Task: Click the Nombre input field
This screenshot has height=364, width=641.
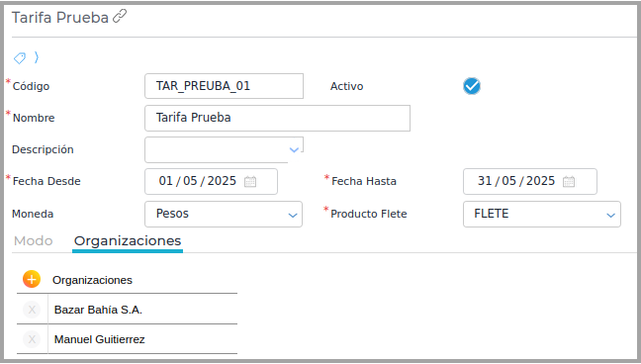Action: click(x=277, y=118)
